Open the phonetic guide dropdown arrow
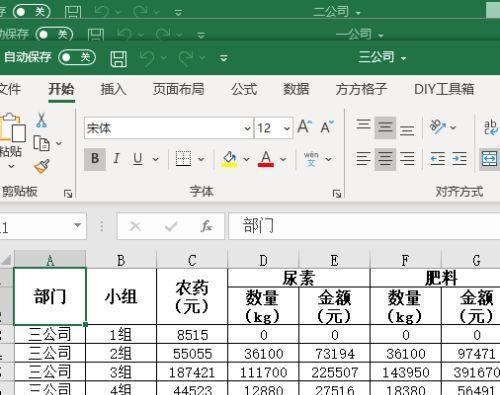Viewport: 500px width, 395px height. [x=328, y=159]
